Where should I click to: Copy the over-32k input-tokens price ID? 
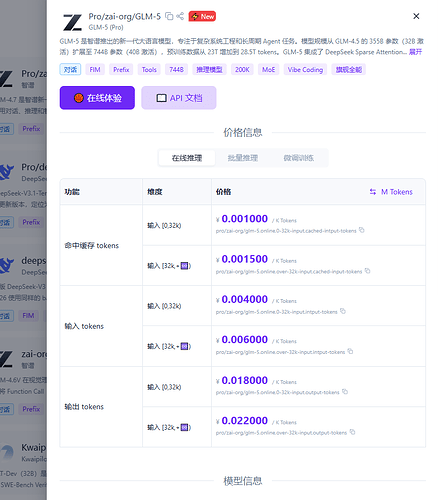click(350, 351)
